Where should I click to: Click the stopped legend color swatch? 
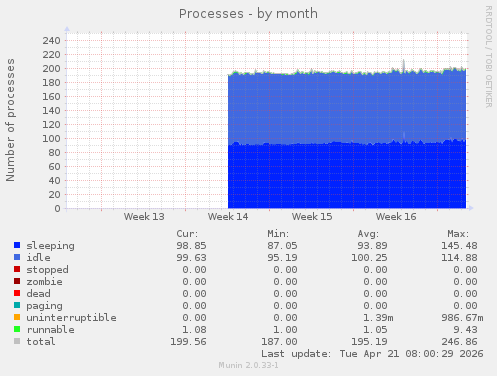(17, 269)
